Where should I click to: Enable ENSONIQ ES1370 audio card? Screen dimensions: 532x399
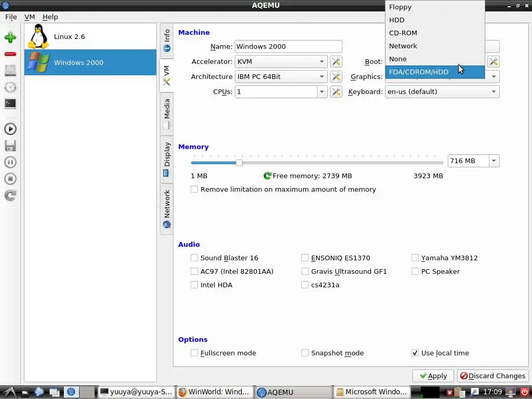click(x=336, y=258)
